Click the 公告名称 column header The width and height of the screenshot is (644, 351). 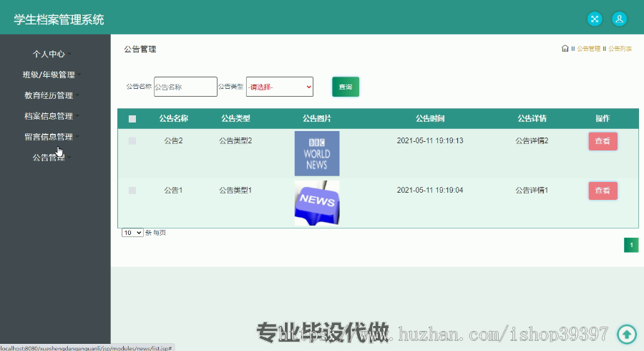click(x=174, y=118)
